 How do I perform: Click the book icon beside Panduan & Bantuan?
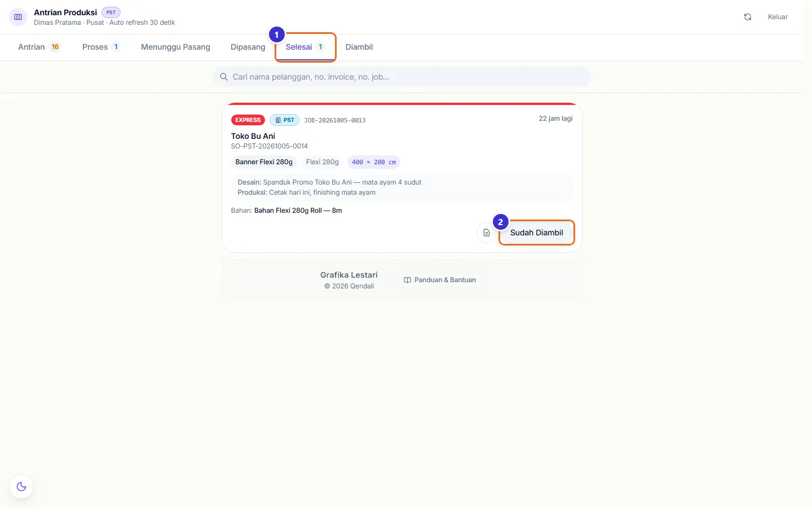click(x=407, y=280)
